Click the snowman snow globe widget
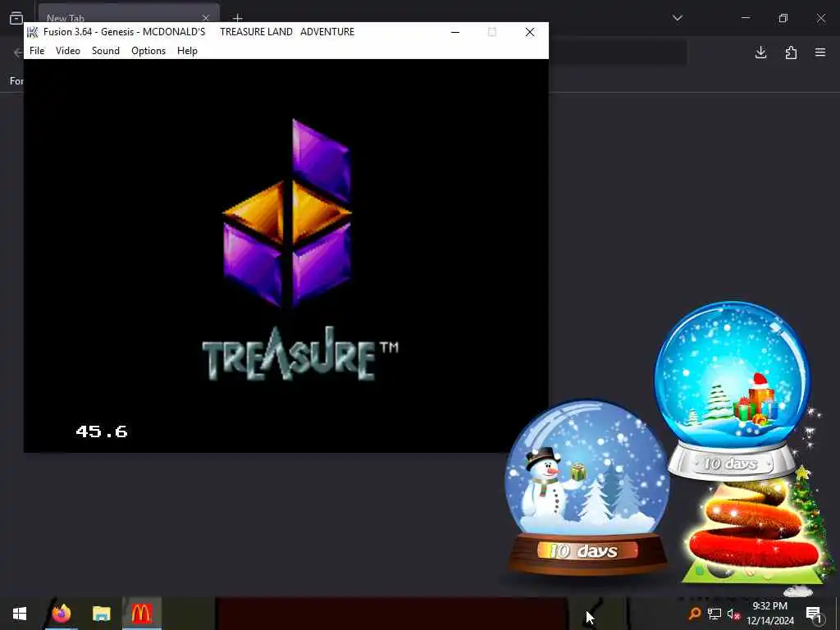Image resolution: width=840 pixels, height=630 pixels. (587, 487)
